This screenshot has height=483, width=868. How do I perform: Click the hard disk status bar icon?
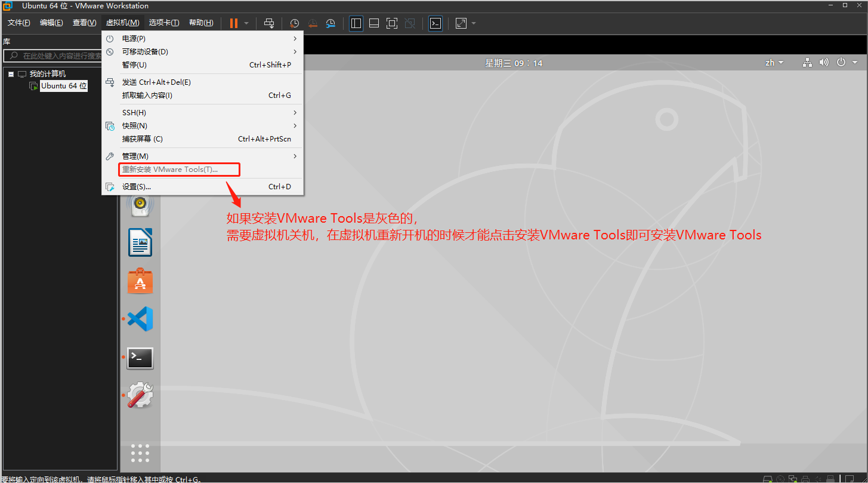click(x=768, y=479)
